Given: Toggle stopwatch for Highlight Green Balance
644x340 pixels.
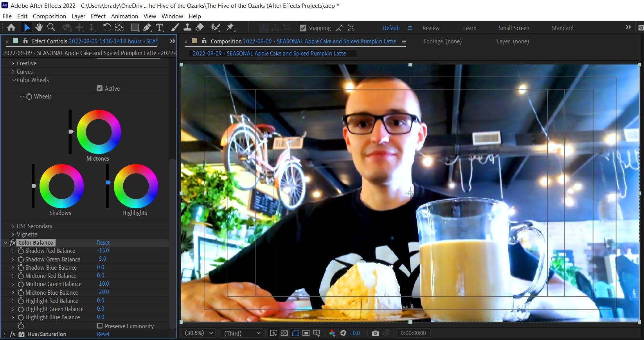Looking at the screenshot, I should [21, 309].
